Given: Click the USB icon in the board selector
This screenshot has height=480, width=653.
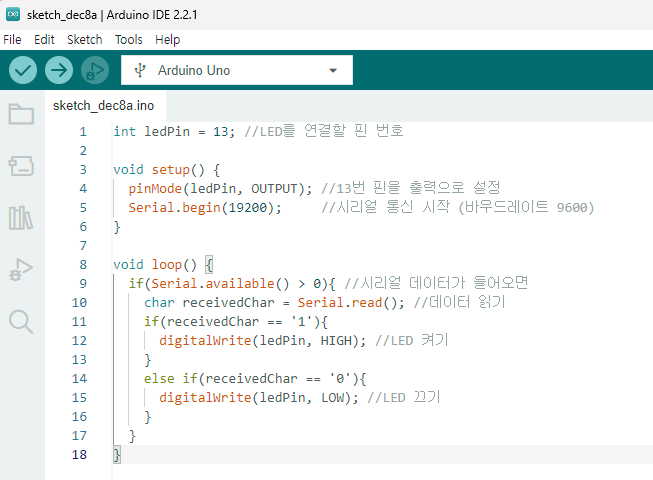Looking at the screenshot, I should click(140, 70).
